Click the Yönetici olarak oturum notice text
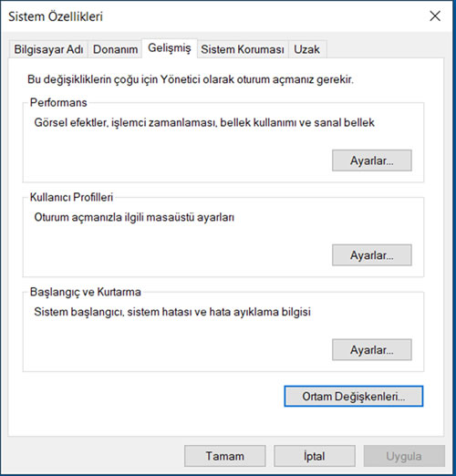The image size is (456, 476). (191, 79)
